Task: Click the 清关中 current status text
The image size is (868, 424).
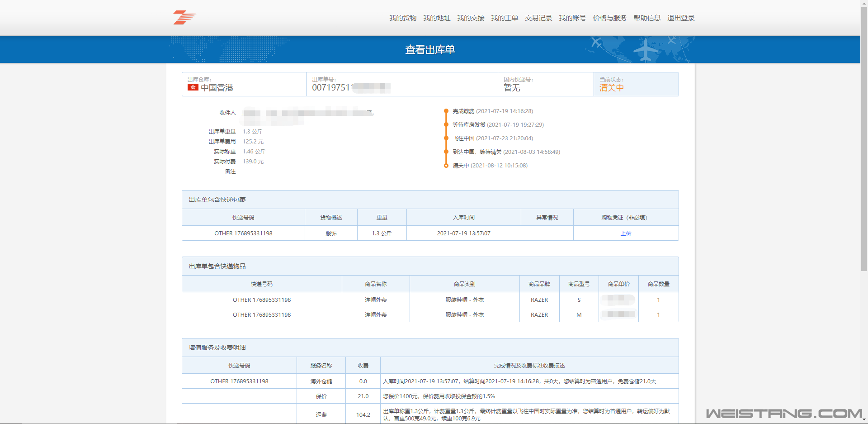Action: tap(611, 88)
